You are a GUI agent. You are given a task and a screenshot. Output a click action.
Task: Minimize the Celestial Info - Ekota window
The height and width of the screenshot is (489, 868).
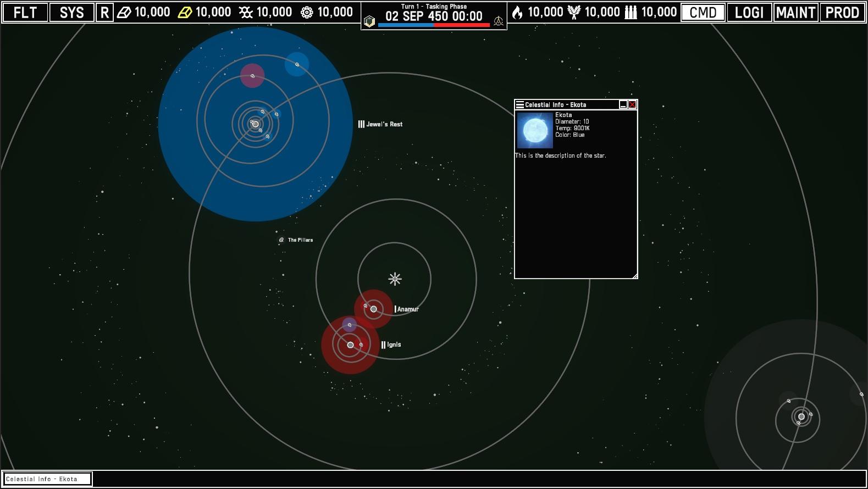coord(623,104)
